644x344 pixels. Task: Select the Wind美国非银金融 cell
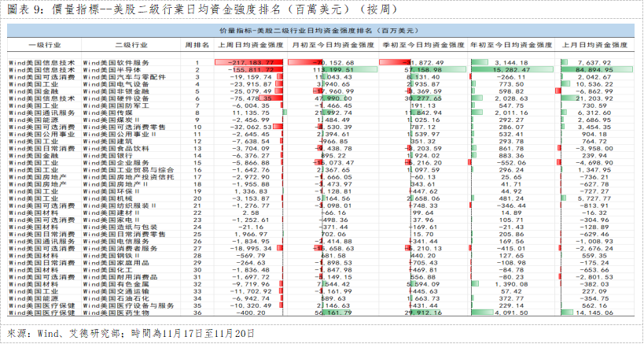116,91
